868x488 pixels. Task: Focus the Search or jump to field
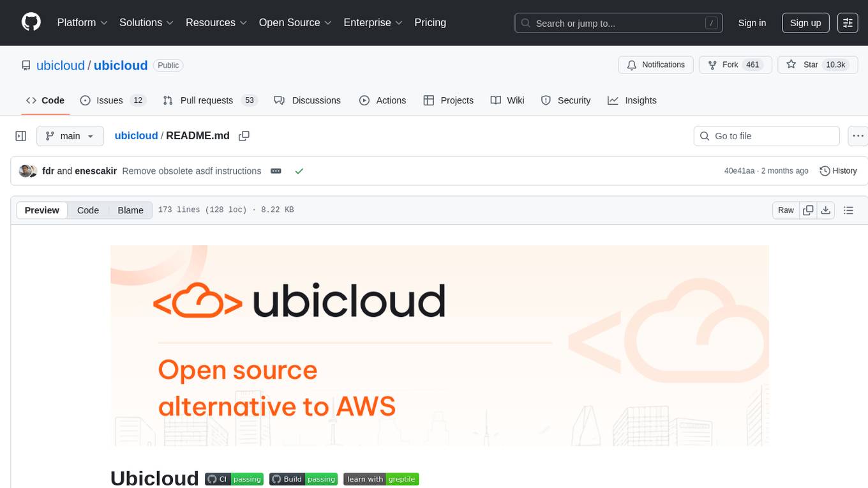coord(618,23)
